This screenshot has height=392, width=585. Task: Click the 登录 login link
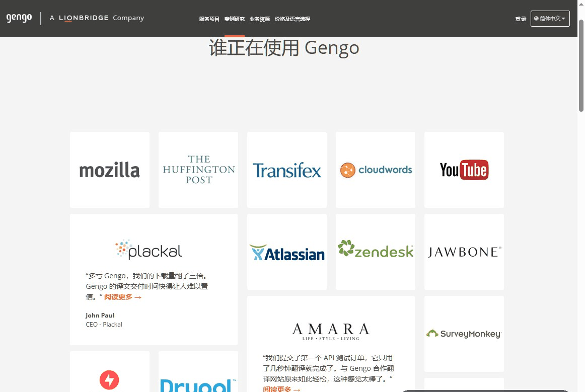click(x=521, y=19)
